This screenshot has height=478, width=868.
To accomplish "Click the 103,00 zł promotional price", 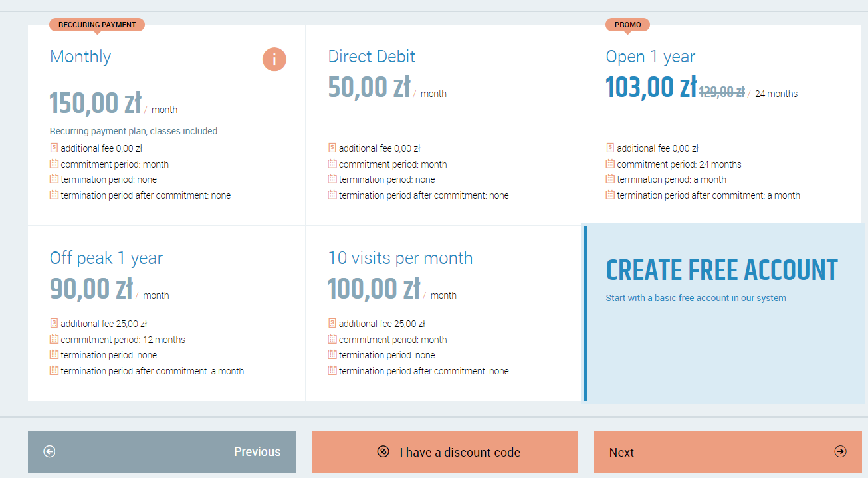I will coord(651,87).
